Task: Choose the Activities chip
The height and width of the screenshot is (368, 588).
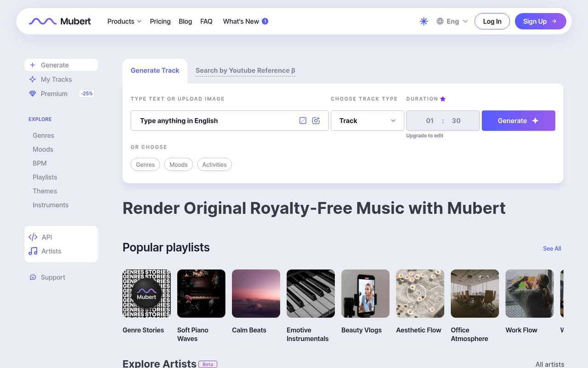Action: pyautogui.click(x=215, y=165)
